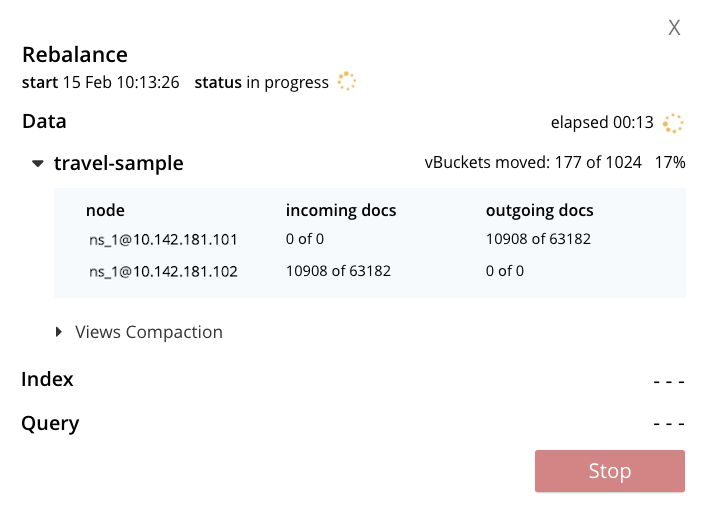Viewport: 706px width, 507px height.
Task: Click the vBuckets moved progress text
Action: pyautogui.click(x=533, y=163)
